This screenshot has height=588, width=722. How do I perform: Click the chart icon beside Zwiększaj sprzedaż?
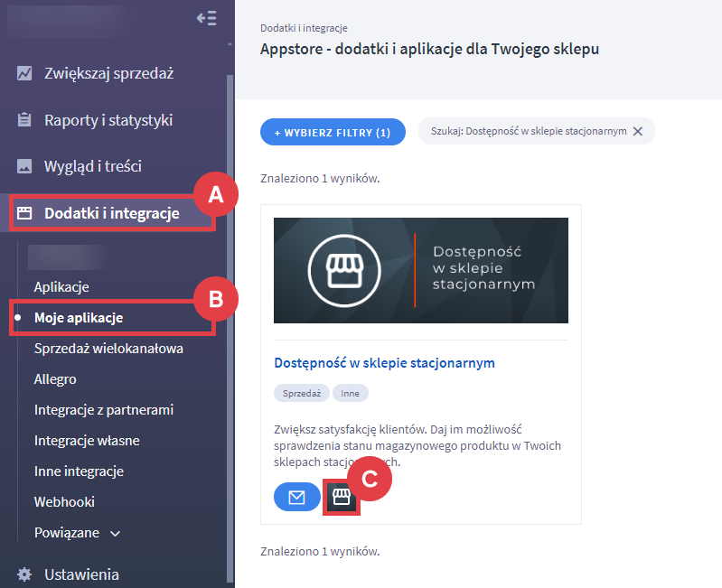pos(24,73)
